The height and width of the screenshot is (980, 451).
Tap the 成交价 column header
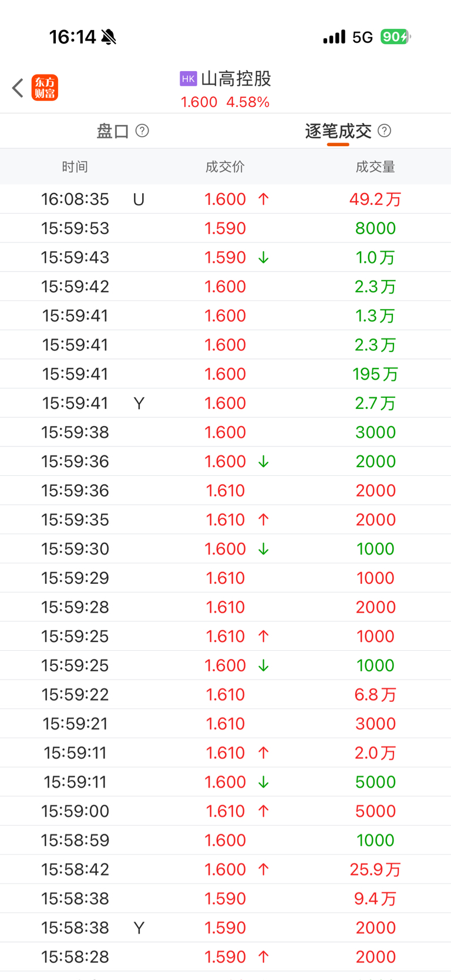(x=225, y=167)
